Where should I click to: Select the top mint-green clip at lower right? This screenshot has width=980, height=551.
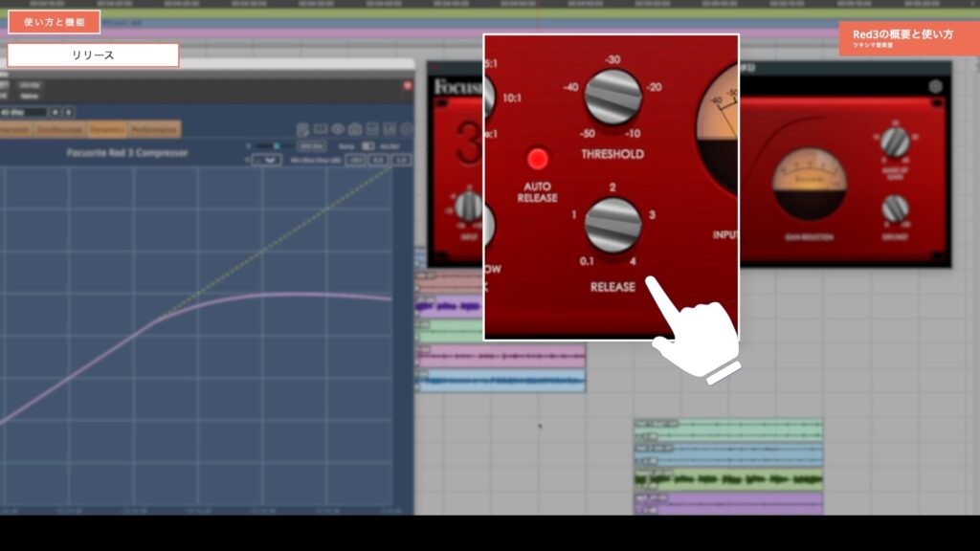[x=728, y=430]
